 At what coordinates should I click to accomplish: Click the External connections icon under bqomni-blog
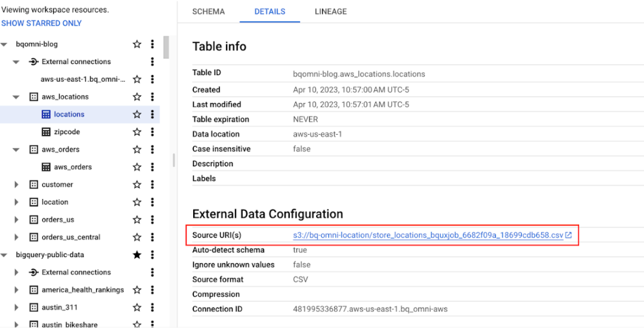(x=34, y=61)
